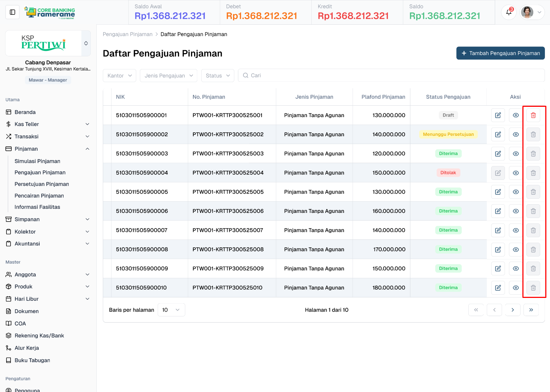Open the Baris per halaman selector
The image size is (550, 392).
click(x=171, y=310)
